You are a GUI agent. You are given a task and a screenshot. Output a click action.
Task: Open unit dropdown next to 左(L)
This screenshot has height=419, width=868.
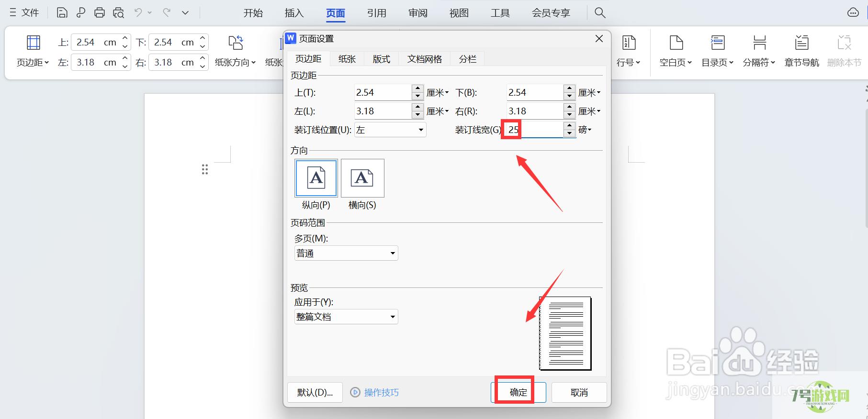[x=438, y=111]
